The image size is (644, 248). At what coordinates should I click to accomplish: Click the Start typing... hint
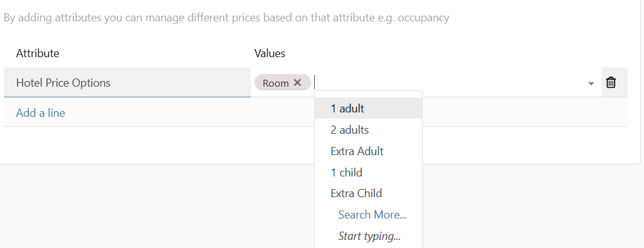369,236
